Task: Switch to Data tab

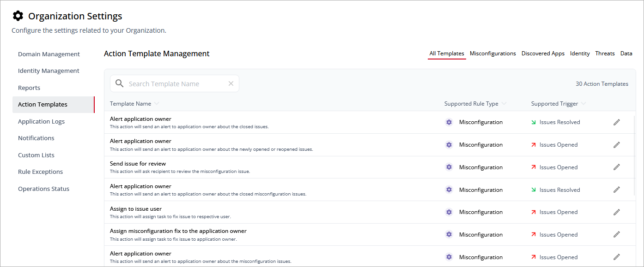Action: coord(626,53)
